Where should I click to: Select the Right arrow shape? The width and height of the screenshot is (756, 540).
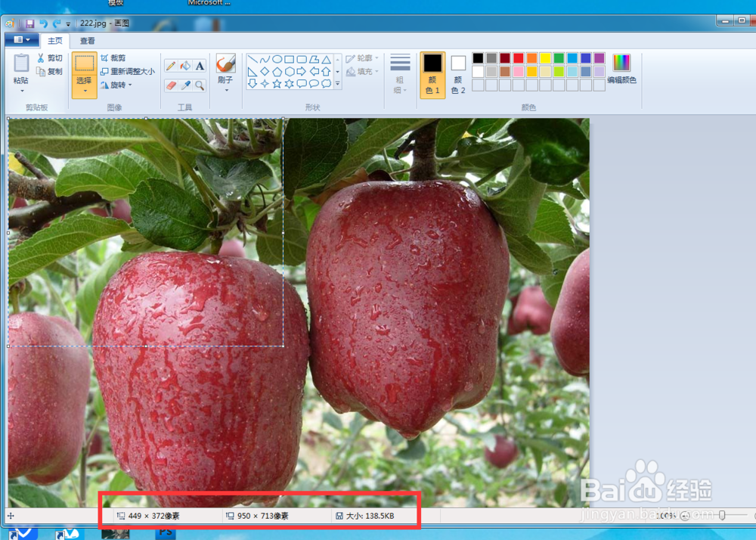pos(302,71)
